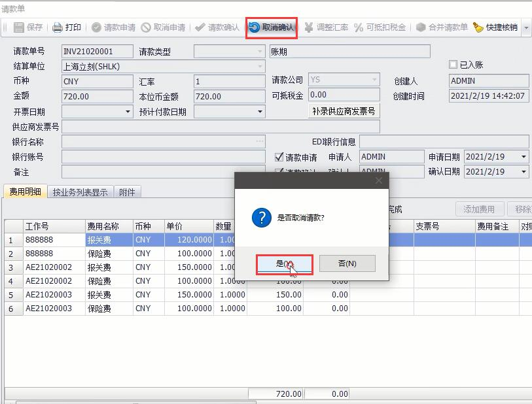The width and height of the screenshot is (532, 404).
Task: Click the 取消申请 toolbar icon
Action: pyautogui.click(x=146, y=27)
